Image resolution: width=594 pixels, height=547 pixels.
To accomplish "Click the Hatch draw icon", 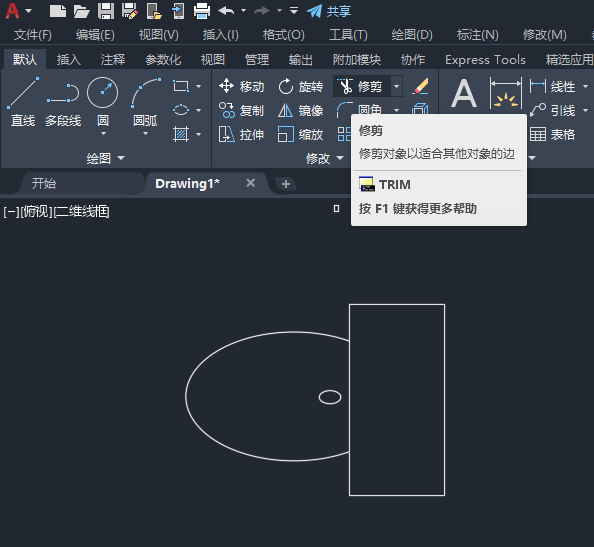I will pos(181,134).
